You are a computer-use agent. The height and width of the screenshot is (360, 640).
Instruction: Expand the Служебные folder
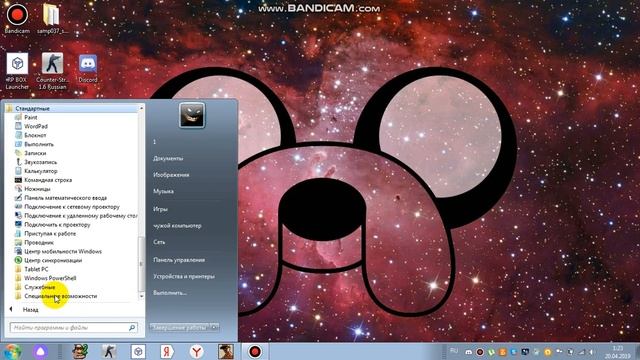[x=39, y=287]
